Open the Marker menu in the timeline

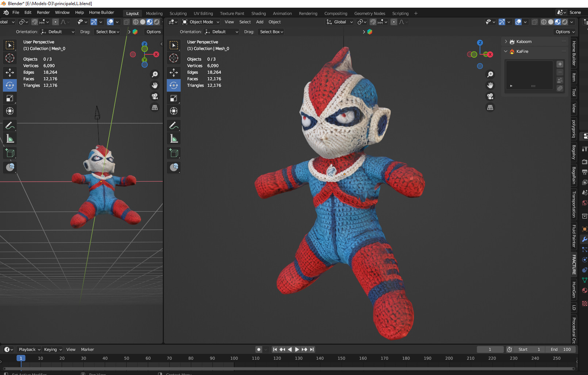87,349
